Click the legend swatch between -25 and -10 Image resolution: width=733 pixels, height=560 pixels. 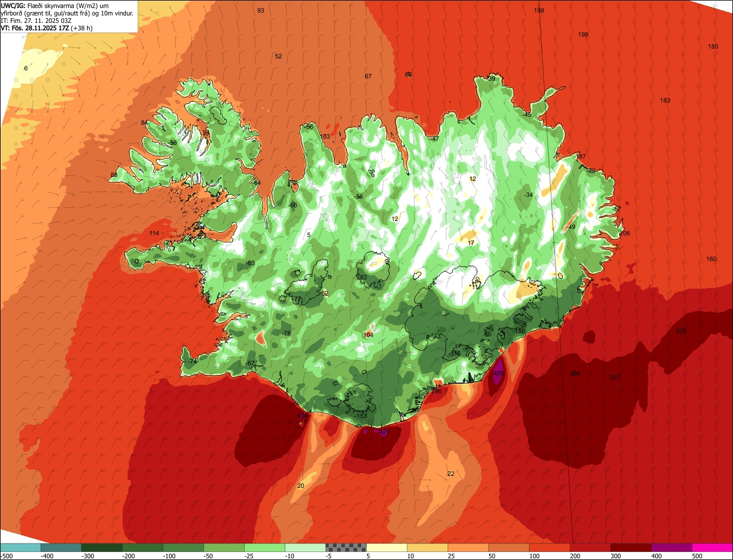pos(264,547)
